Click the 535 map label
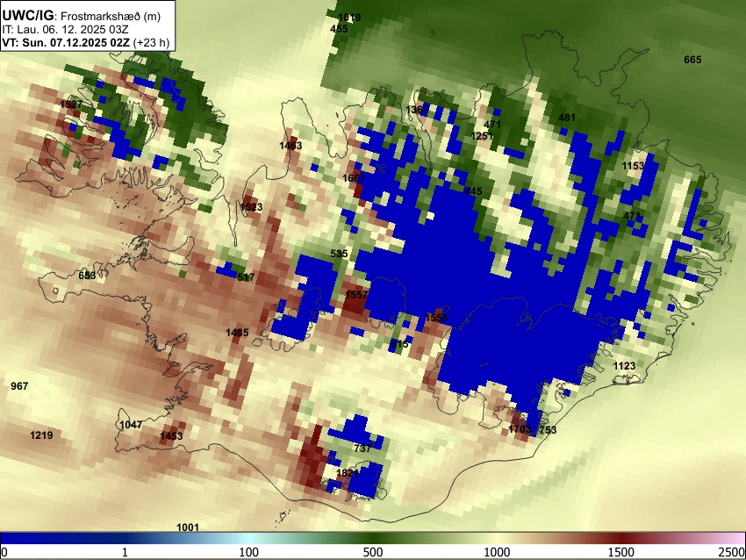The height and width of the screenshot is (560, 746). [339, 254]
